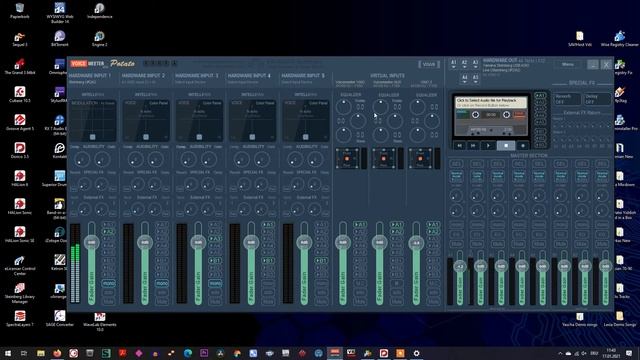Click the play button on the cassette recorder
Viewport: 640px width, 360px height.
tap(488, 145)
